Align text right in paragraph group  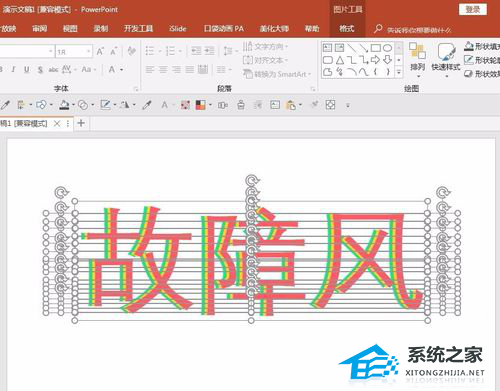coord(176,69)
